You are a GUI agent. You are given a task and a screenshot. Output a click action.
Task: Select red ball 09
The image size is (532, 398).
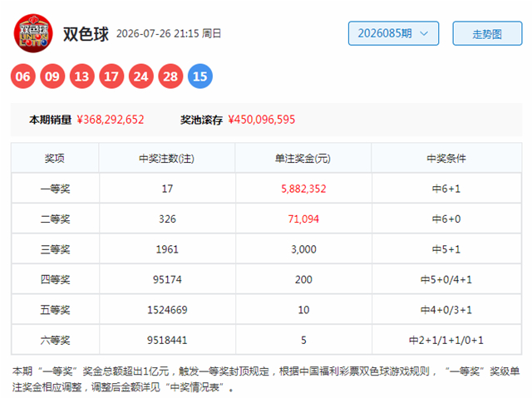pos(52,76)
